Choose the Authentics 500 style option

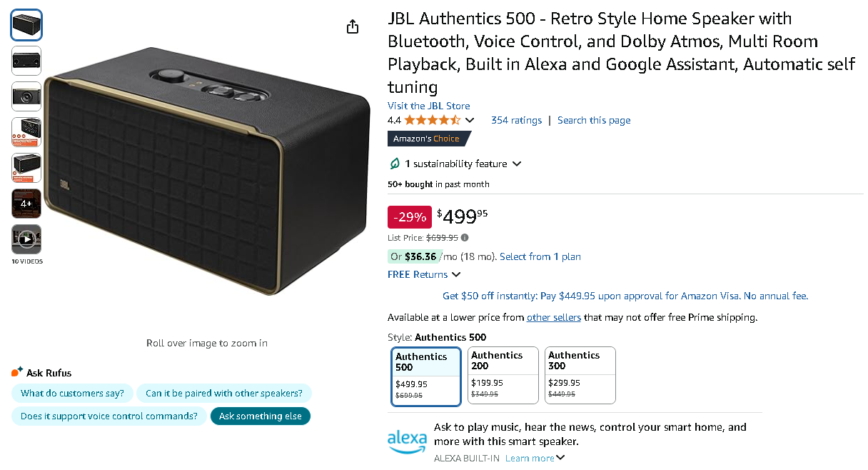[x=426, y=375]
